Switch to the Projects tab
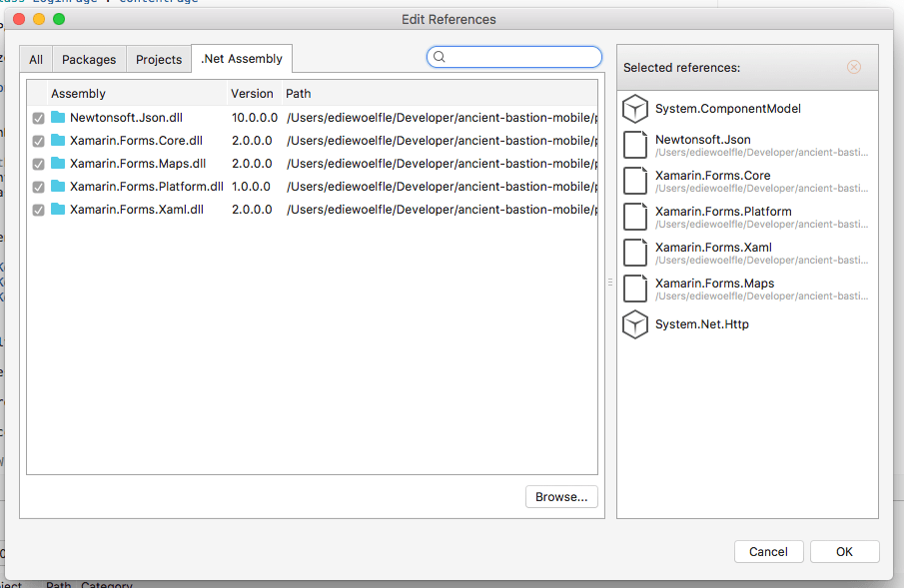904x588 pixels. pos(159,59)
